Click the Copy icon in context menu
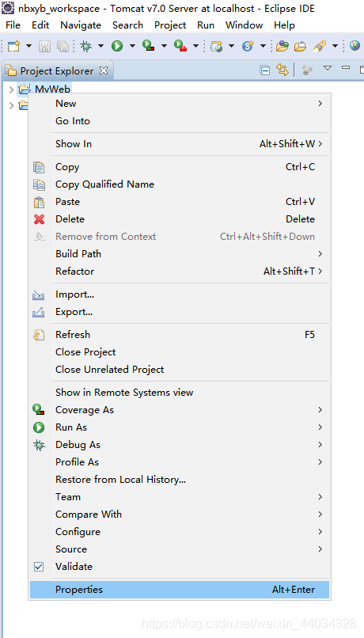This screenshot has height=638, width=364. click(x=39, y=167)
